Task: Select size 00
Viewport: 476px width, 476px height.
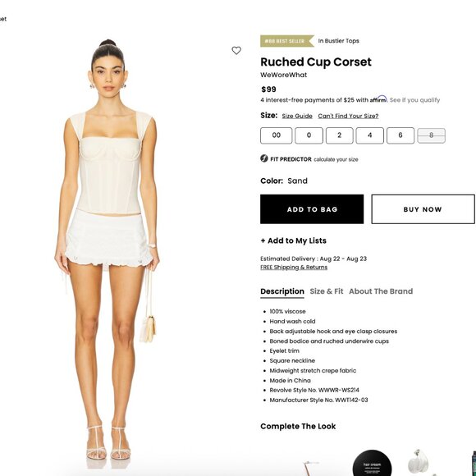Action: coord(276,135)
